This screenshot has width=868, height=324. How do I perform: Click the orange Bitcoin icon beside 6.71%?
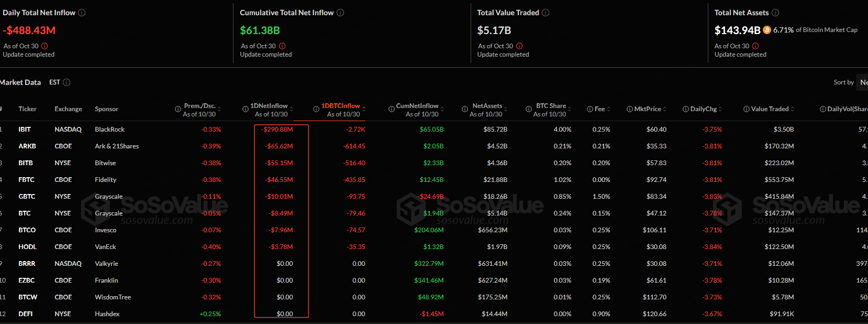click(767, 30)
